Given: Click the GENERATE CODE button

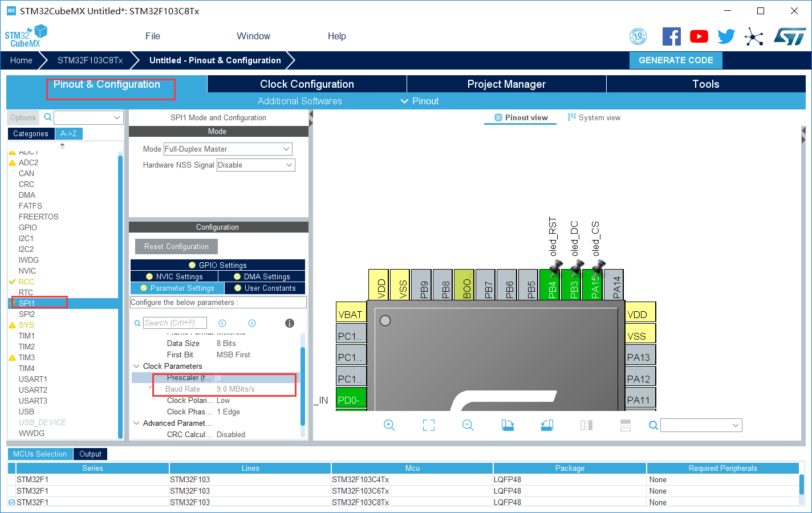Looking at the screenshot, I should (x=676, y=60).
